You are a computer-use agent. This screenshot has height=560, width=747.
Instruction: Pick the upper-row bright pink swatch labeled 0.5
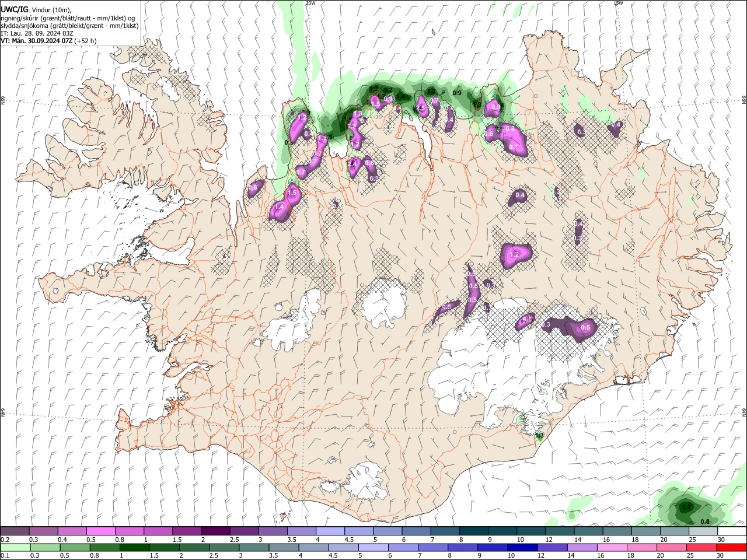(101, 531)
